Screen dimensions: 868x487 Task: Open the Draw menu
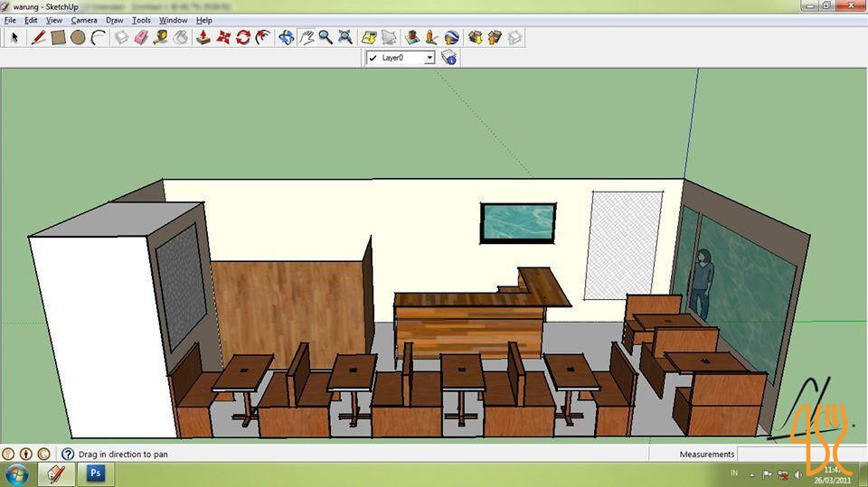(114, 20)
